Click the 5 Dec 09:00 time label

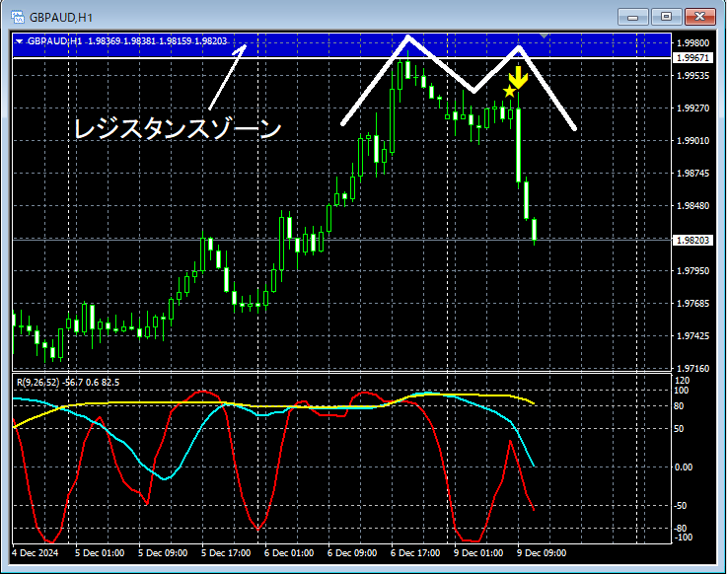click(x=163, y=553)
